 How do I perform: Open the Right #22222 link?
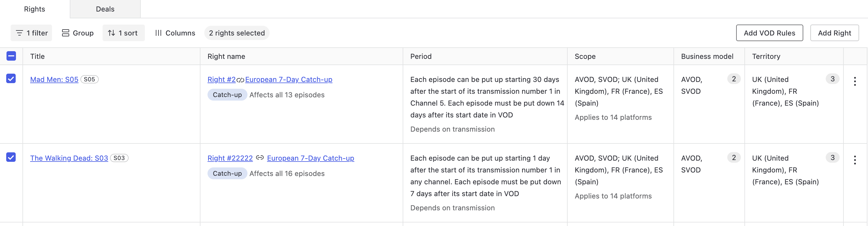(230, 158)
